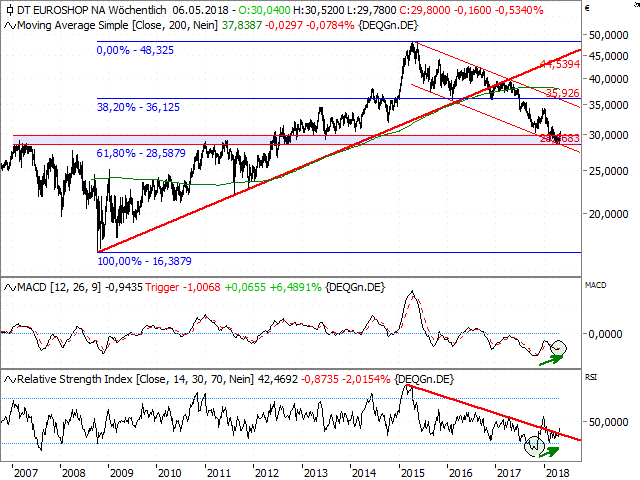Click the 2007 year label on time axis
The height and width of the screenshot is (480, 640).
(x=25, y=473)
